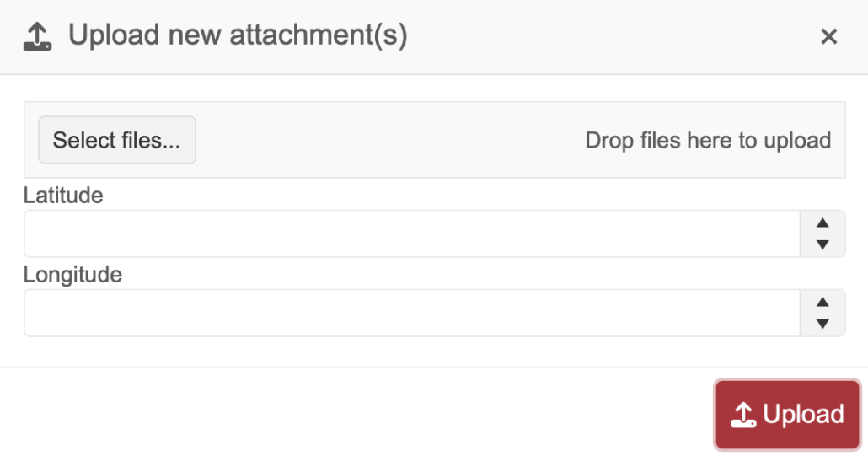868x456 pixels.
Task: Close the Upload new attachment(s) dialog
Action: point(829,36)
